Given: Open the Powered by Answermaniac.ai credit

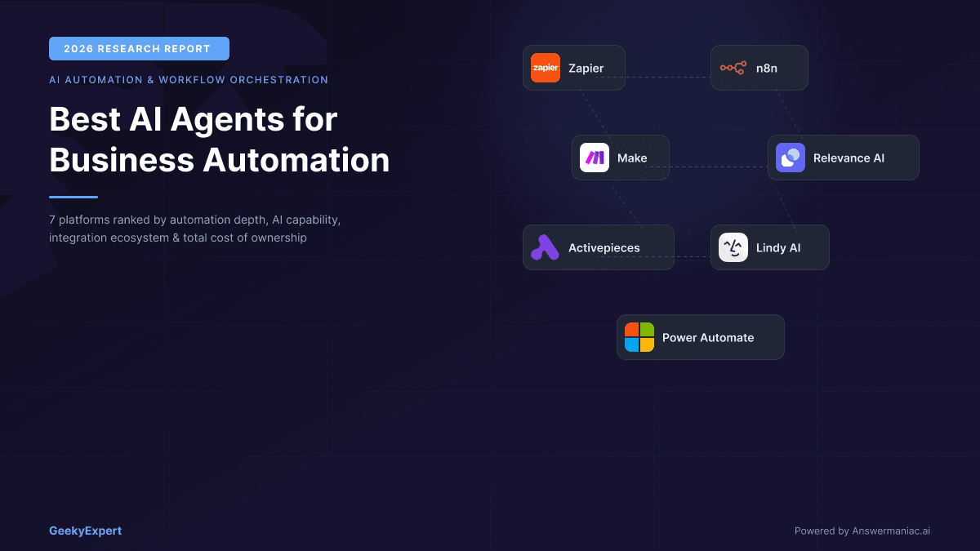Looking at the screenshot, I should point(862,531).
